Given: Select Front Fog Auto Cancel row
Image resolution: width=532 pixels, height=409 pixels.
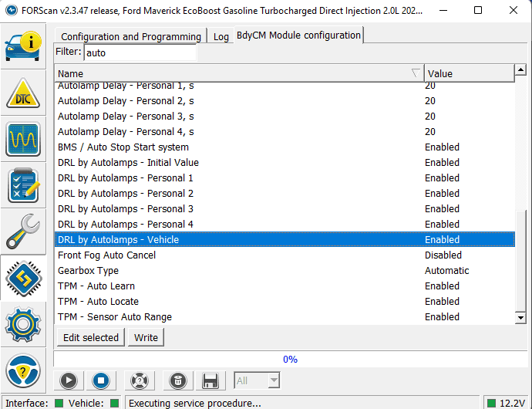Looking at the screenshot, I should (285, 255).
